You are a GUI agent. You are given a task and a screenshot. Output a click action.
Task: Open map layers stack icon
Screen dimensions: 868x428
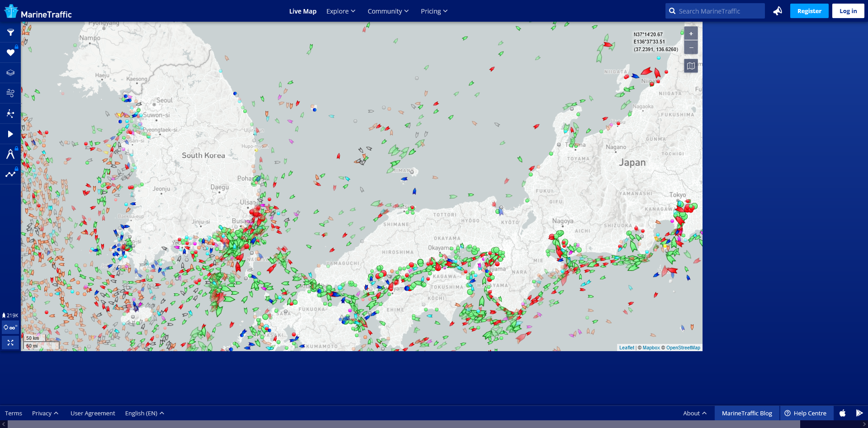[x=10, y=73]
